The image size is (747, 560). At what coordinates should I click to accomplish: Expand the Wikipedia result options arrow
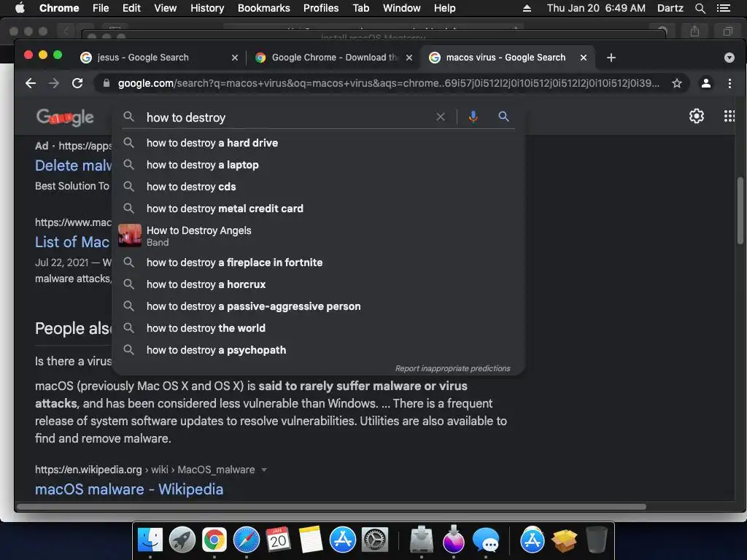click(x=264, y=470)
